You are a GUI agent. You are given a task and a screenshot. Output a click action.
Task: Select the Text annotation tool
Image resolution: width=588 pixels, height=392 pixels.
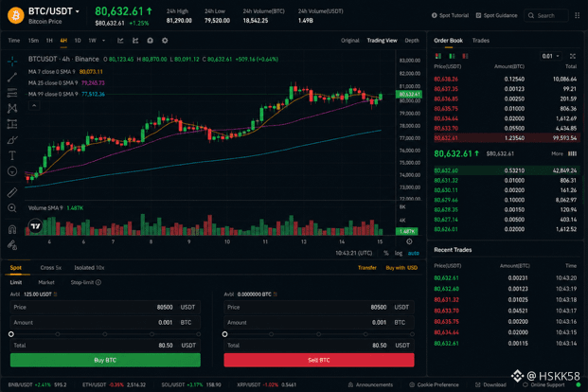pyautogui.click(x=12, y=155)
